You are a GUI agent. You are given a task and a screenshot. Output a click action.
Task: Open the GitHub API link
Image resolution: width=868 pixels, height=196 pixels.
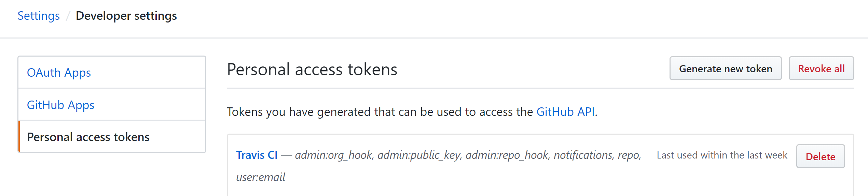565,112
